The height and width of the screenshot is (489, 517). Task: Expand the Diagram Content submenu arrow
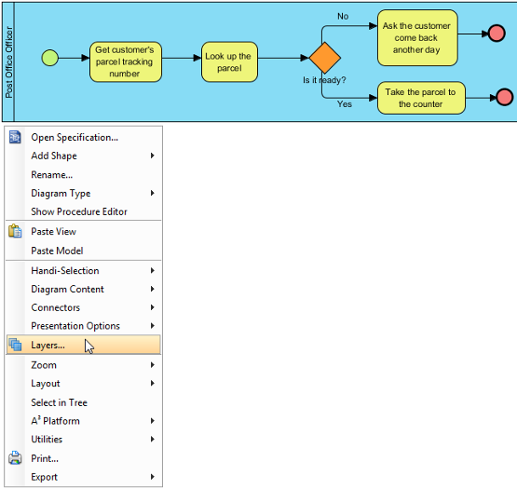point(152,289)
